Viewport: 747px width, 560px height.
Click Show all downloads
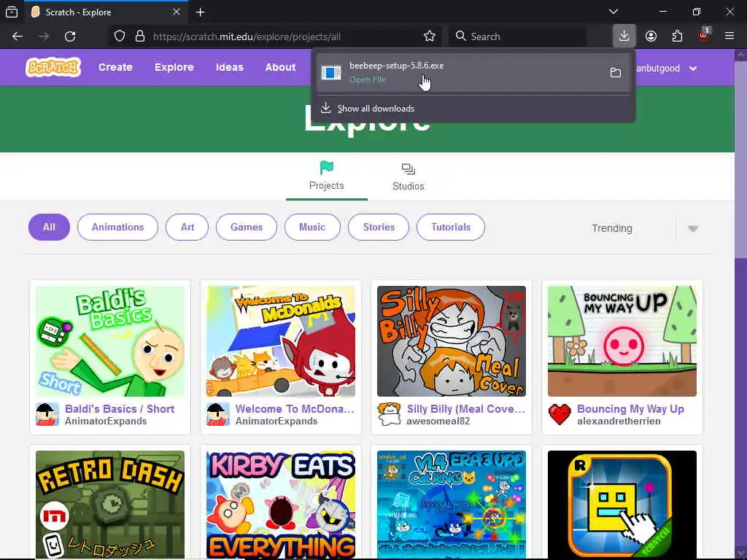(x=376, y=109)
